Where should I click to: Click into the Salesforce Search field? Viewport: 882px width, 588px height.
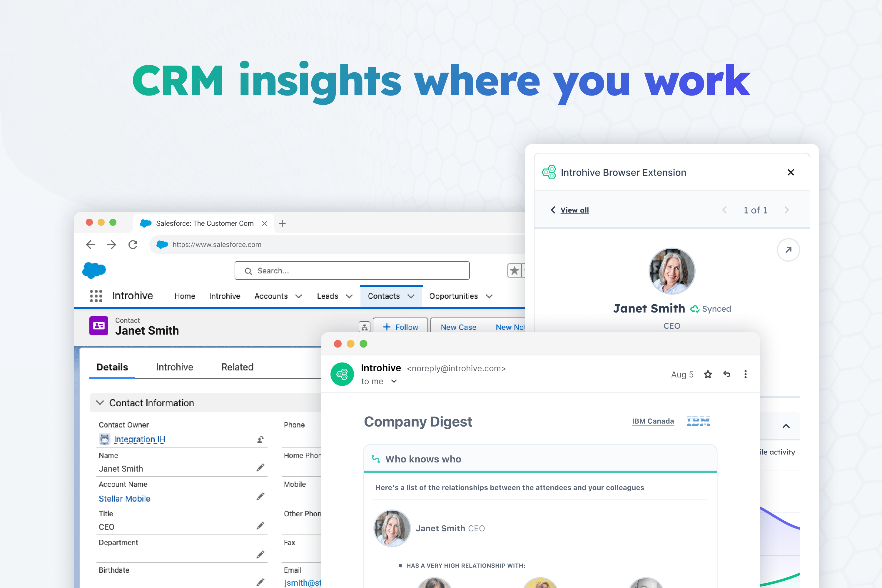(353, 271)
